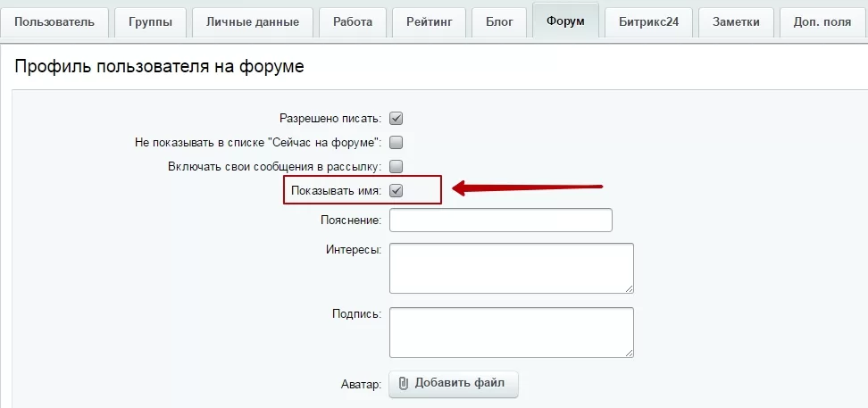Image resolution: width=868 pixels, height=408 pixels.
Task: Open the Пользователь tab
Action: point(54,22)
